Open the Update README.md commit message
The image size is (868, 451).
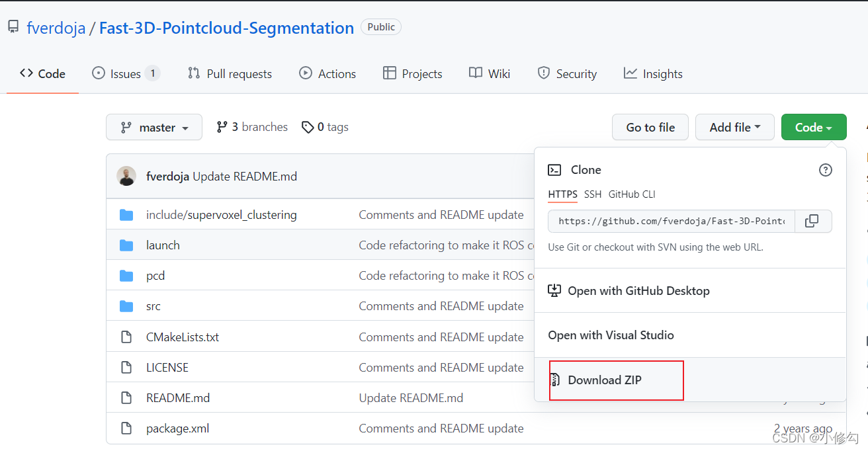245,177
